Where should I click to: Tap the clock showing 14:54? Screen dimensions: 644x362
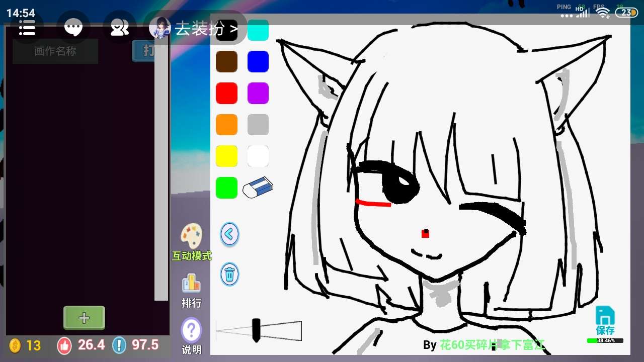21,13
